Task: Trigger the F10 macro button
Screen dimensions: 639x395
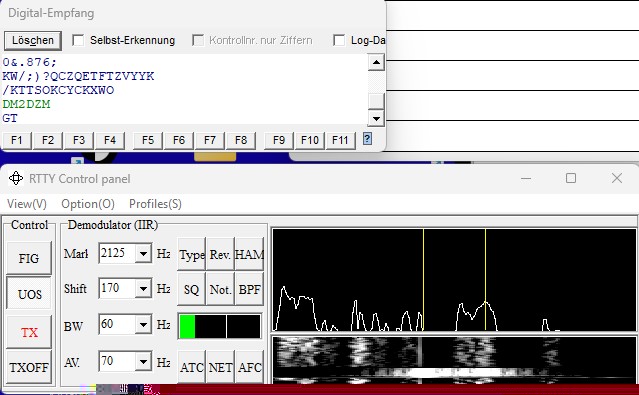Action: 310,141
